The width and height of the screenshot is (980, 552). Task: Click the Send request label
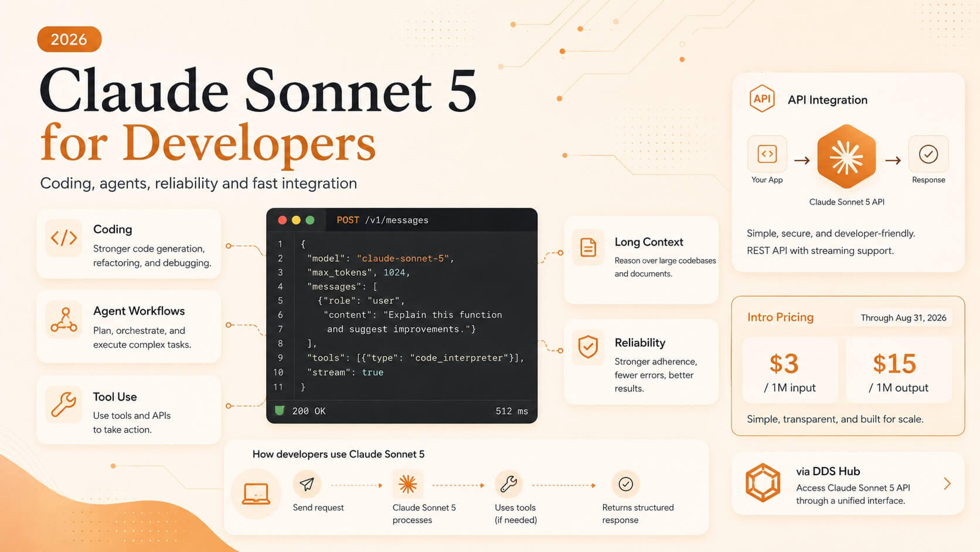(318, 507)
